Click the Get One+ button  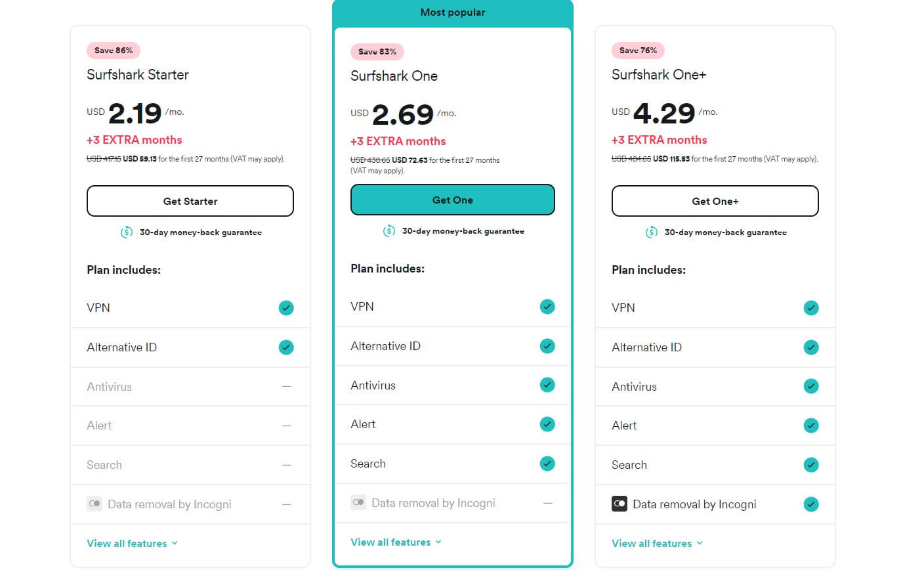715,201
